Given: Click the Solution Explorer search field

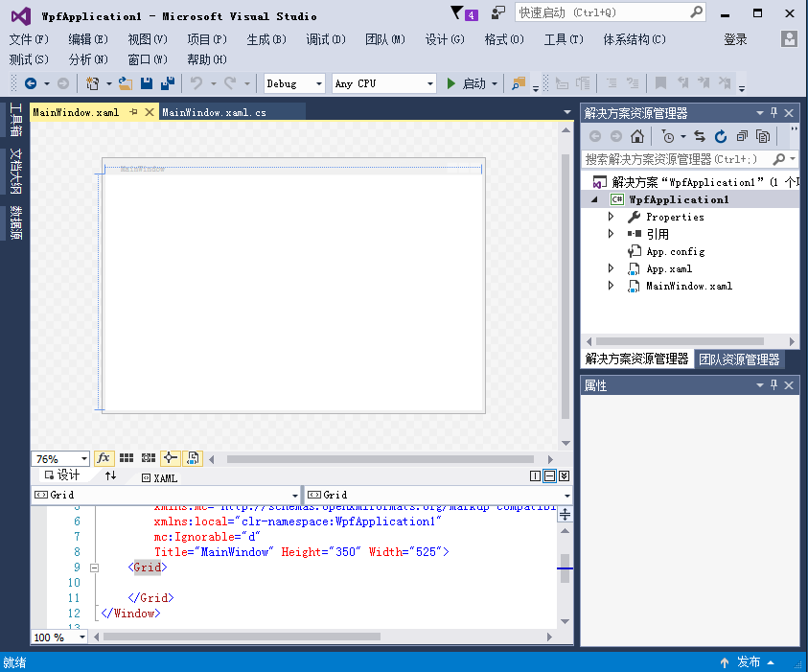Looking at the screenshot, I should [689, 159].
